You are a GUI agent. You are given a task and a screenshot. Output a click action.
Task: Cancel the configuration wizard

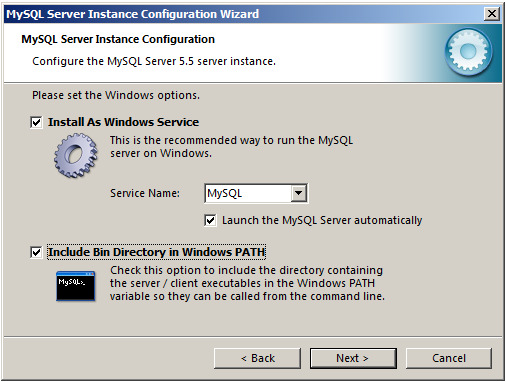[x=449, y=358]
